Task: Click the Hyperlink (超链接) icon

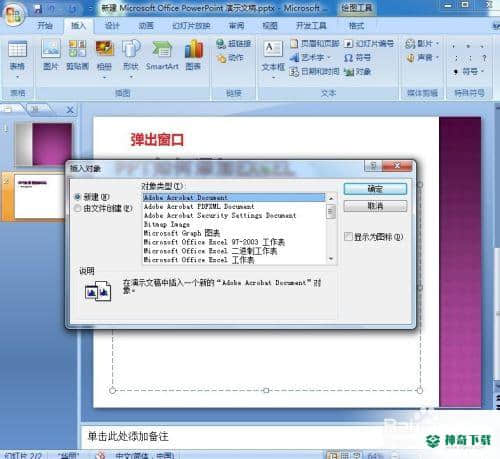Action: [221, 44]
